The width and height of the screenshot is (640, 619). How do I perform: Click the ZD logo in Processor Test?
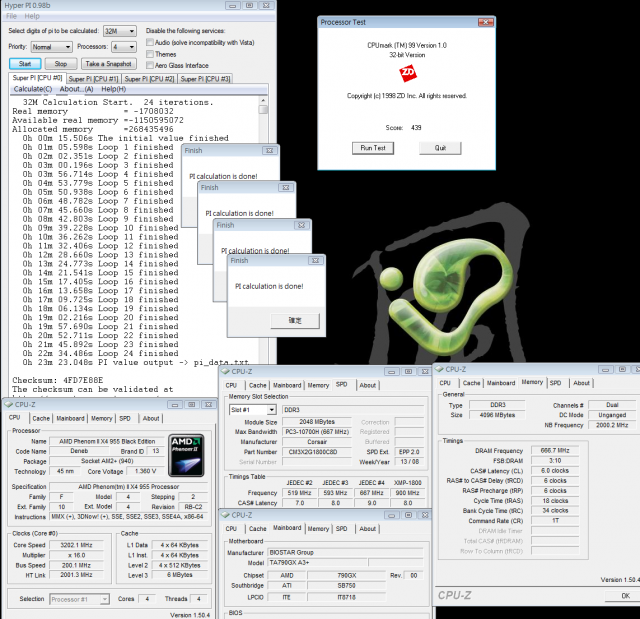tap(407, 73)
